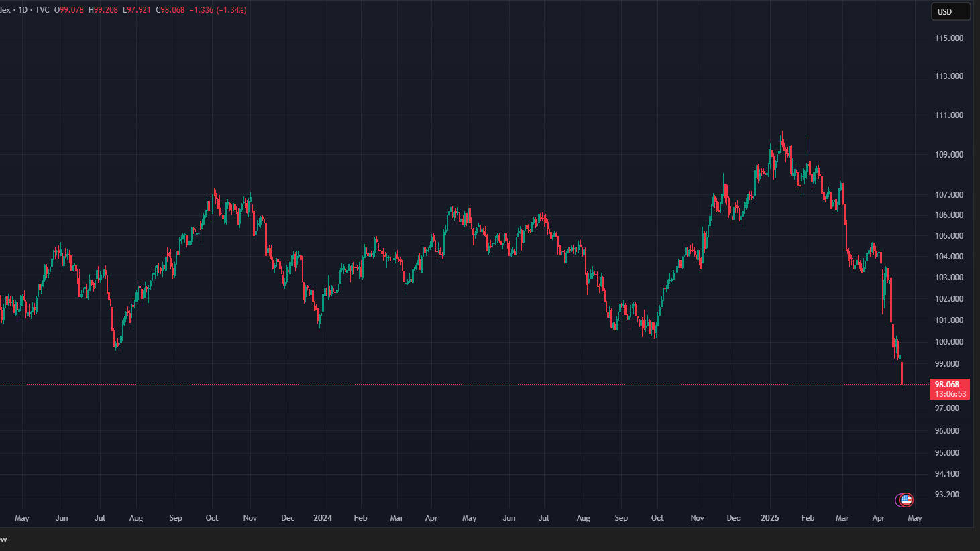Click the 103.000 price axis label
The image size is (980, 551).
(x=949, y=278)
